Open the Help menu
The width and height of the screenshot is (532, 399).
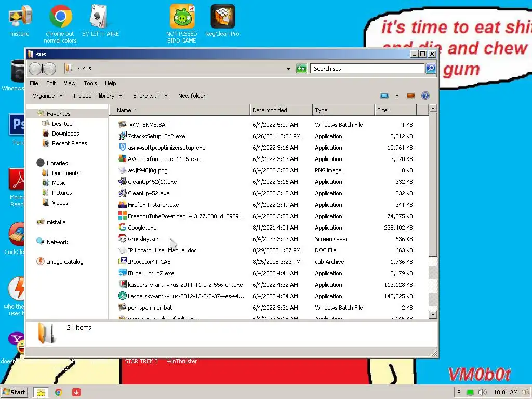tap(110, 83)
